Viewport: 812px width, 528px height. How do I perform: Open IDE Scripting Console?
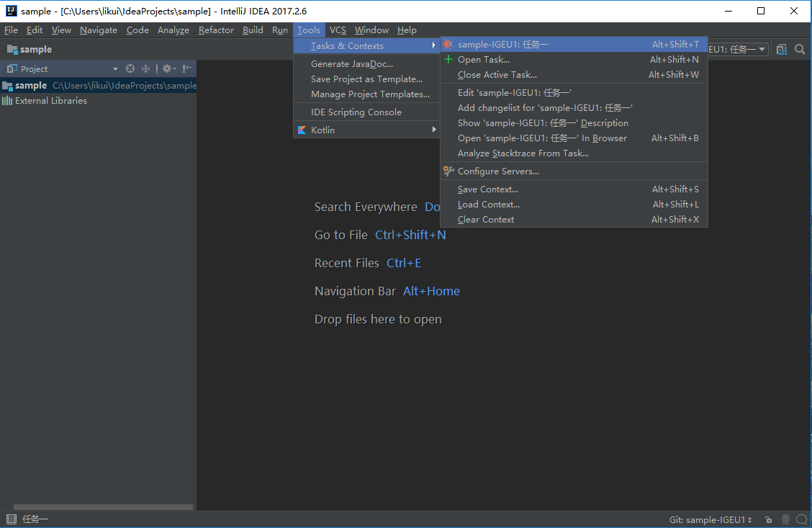(366, 112)
